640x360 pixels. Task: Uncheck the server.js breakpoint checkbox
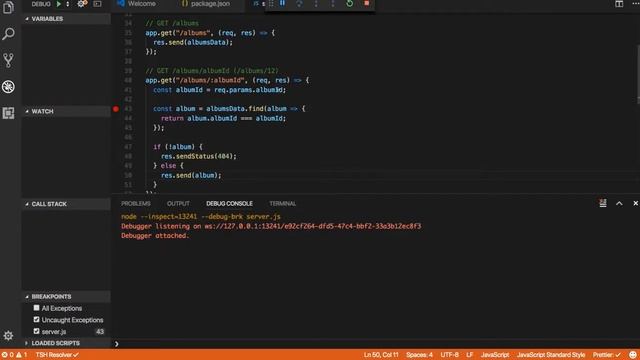click(x=36, y=331)
